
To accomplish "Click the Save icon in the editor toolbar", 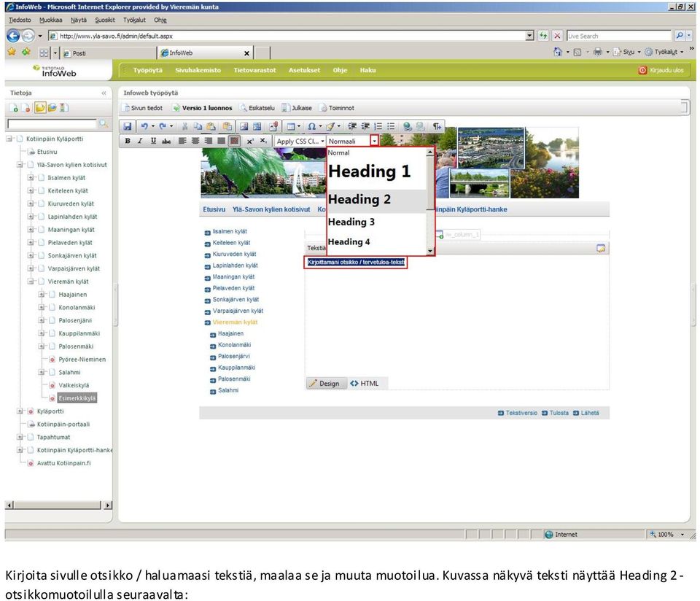I will (127, 126).
